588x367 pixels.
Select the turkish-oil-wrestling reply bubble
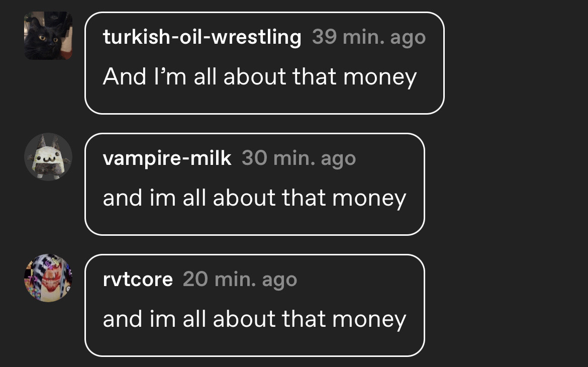click(265, 63)
